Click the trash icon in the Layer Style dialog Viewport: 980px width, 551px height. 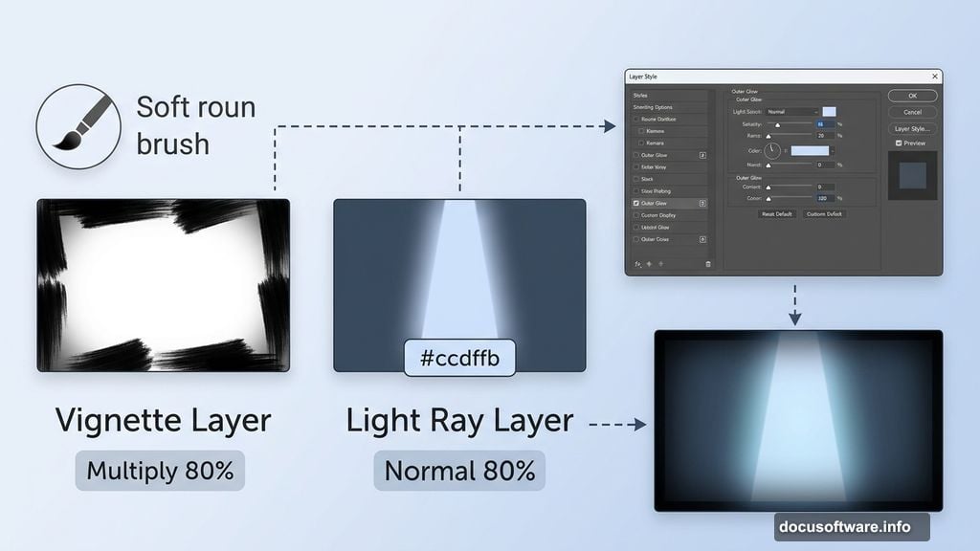pos(708,265)
